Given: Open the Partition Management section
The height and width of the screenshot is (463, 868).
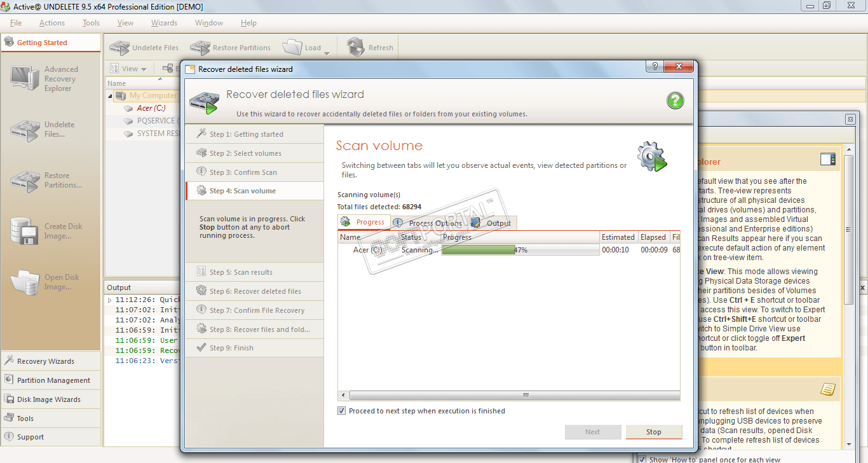Looking at the screenshot, I should [50, 380].
